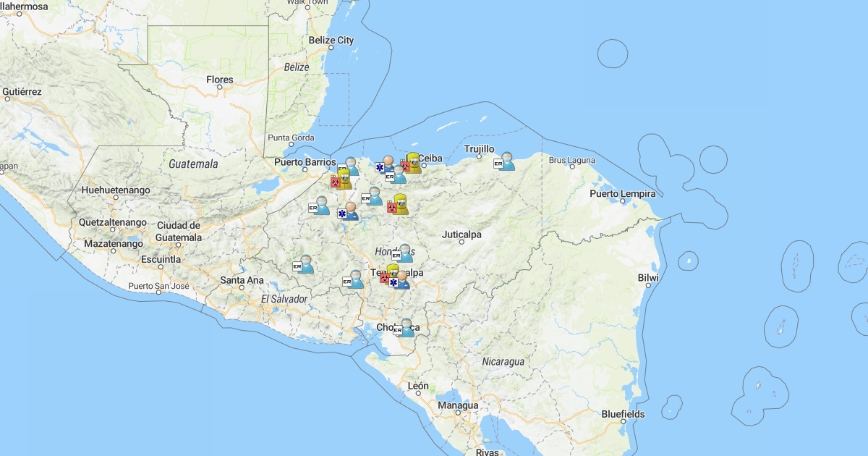The image size is (868, 456).
Task: Select the Puerto Lempira label
Action: (622, 193)
